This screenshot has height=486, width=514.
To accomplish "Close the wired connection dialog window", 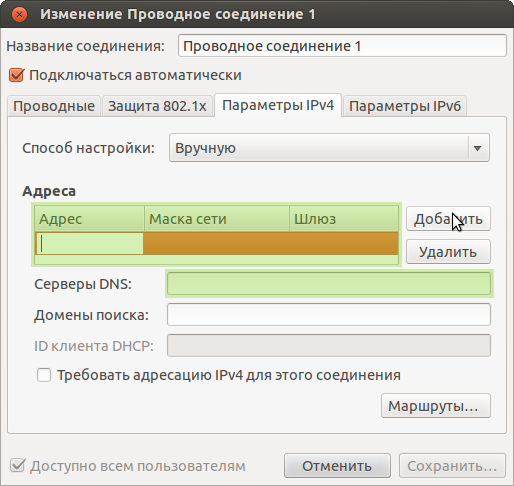I will [19, 15].
